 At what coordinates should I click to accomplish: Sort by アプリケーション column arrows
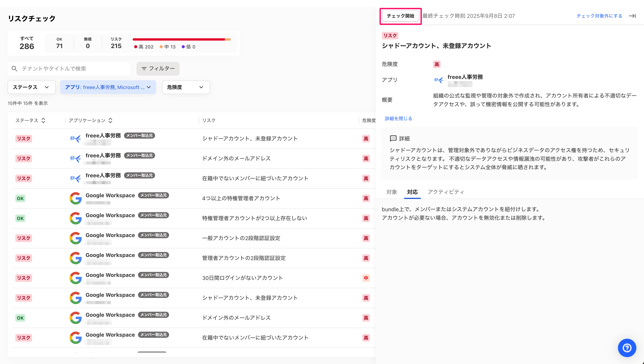point(110,120)
